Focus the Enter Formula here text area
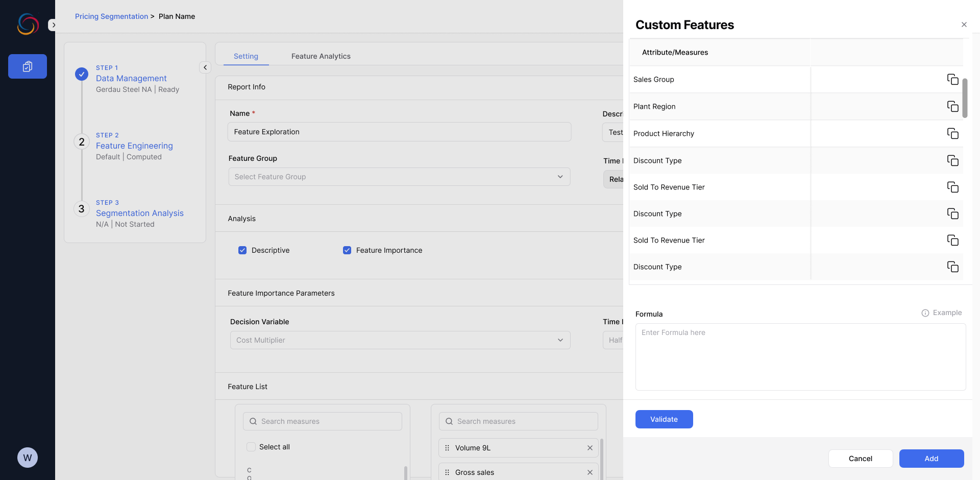The image size is (980, 480). coord(800,357)
